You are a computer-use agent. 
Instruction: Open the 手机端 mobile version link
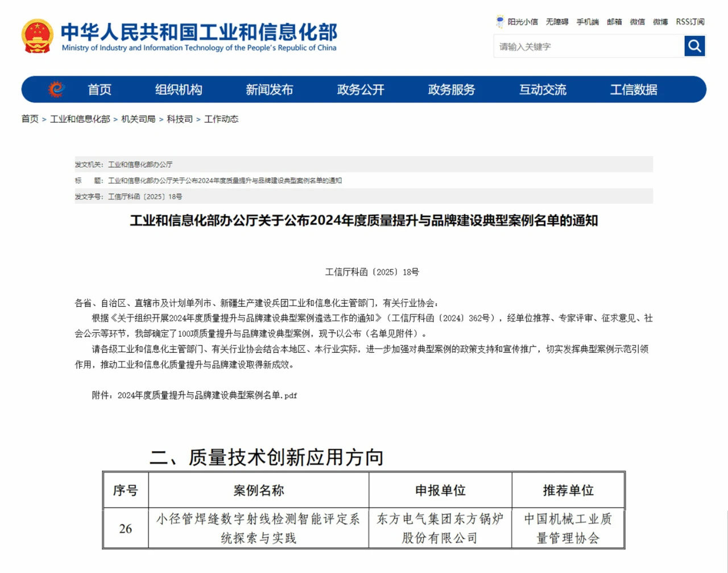coord(588,22)
